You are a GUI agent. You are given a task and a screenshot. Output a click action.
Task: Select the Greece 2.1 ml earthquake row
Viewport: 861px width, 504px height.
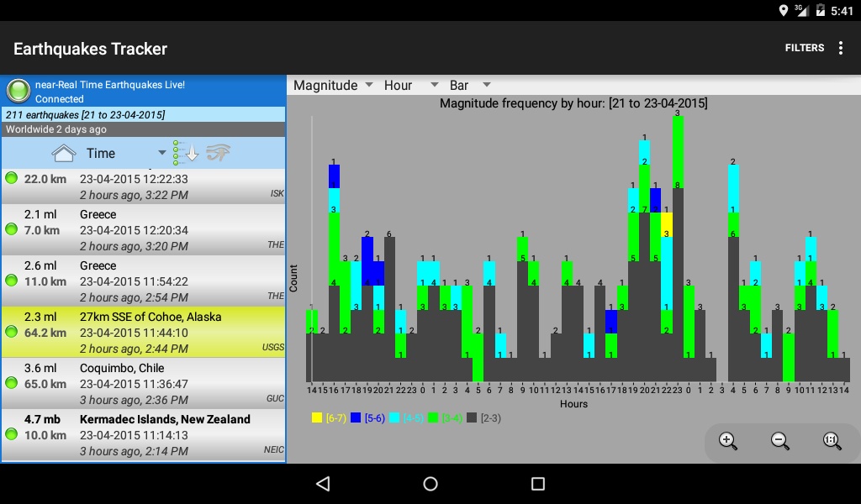coord(143,230)
